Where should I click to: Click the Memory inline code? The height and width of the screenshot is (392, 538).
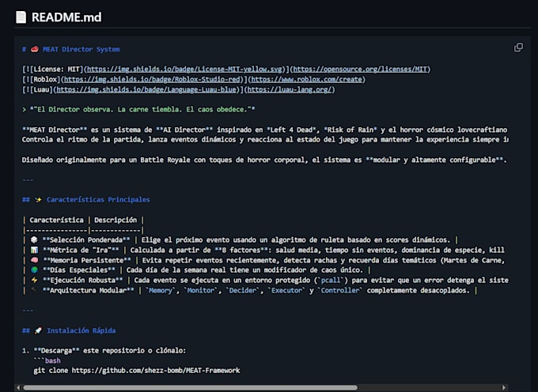click(x=161, y=291)
